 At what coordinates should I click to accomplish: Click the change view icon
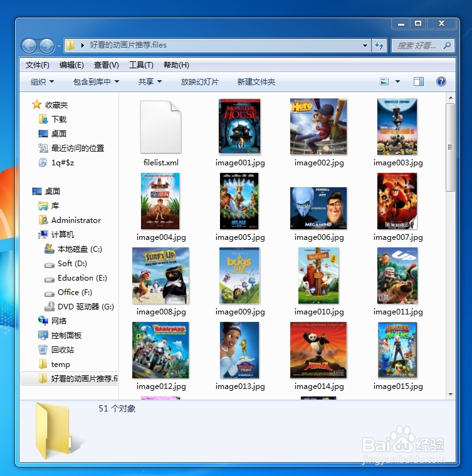click(x=384, y=81)
